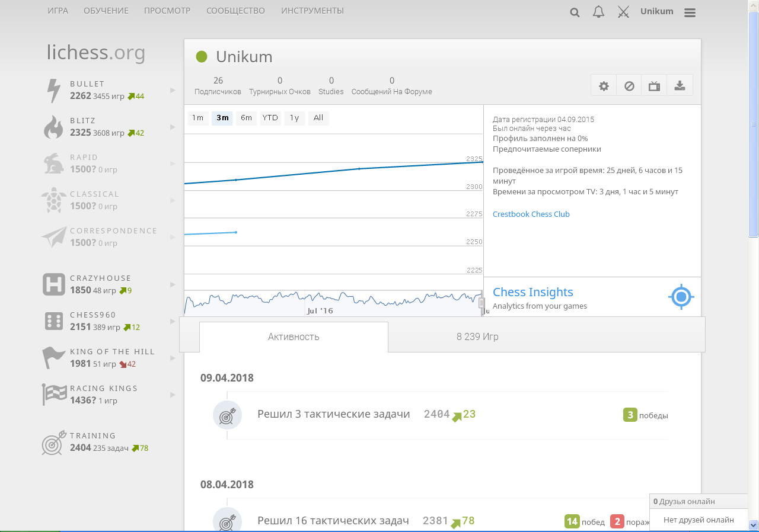Switch to the 8 239 Игр tab
759x532 pixels.
(x=477, y=336)
